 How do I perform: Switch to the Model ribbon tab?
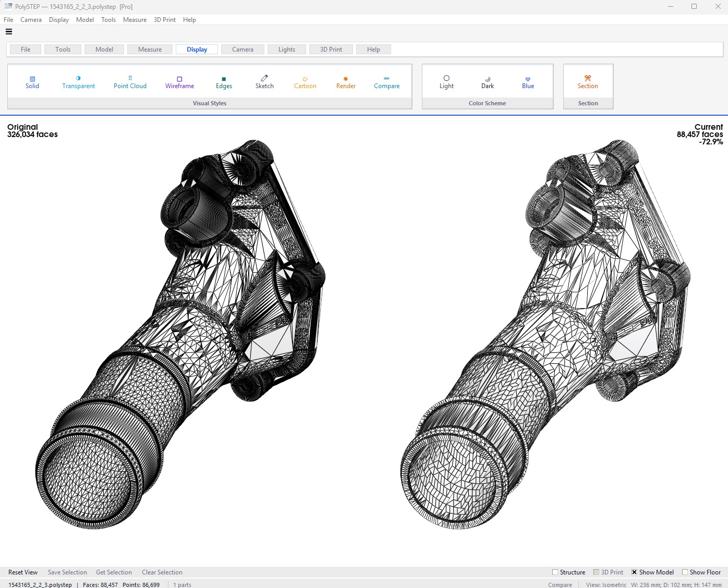104,50
